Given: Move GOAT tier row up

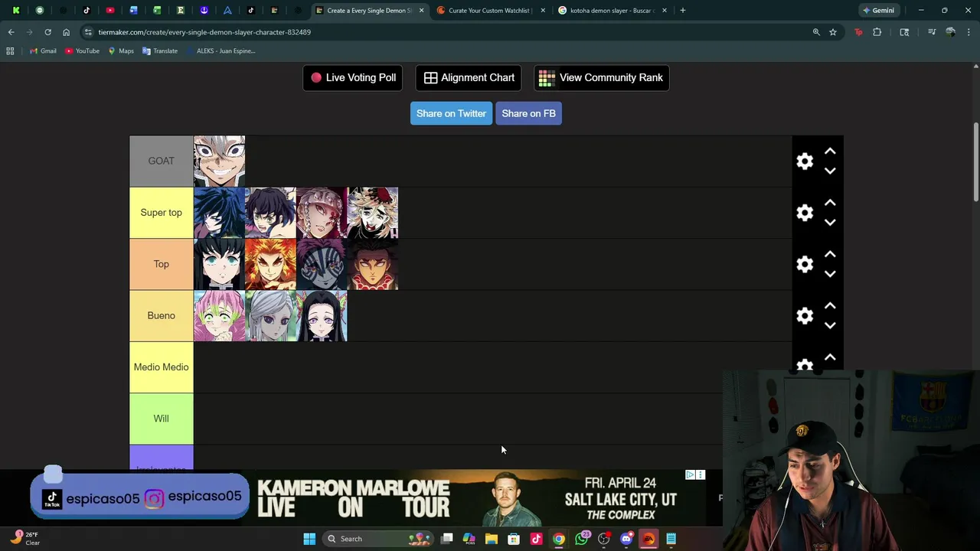Looking at the screenshot, I should click(830, 152).
